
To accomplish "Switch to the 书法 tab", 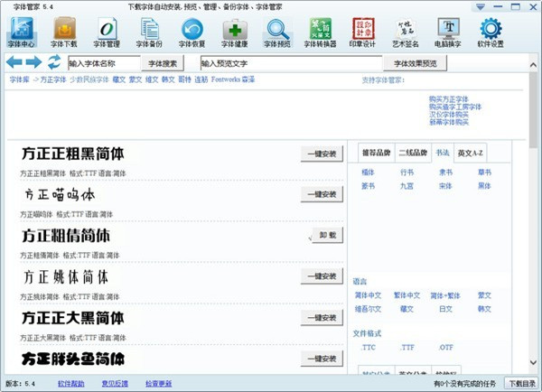I will pyautogui.click(x=443, y=153).
